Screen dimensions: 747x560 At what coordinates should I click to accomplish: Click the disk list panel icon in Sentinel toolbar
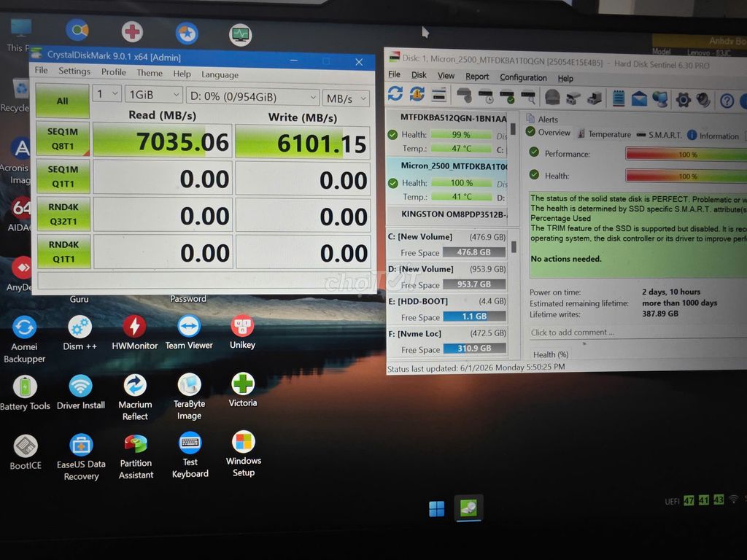438,95
